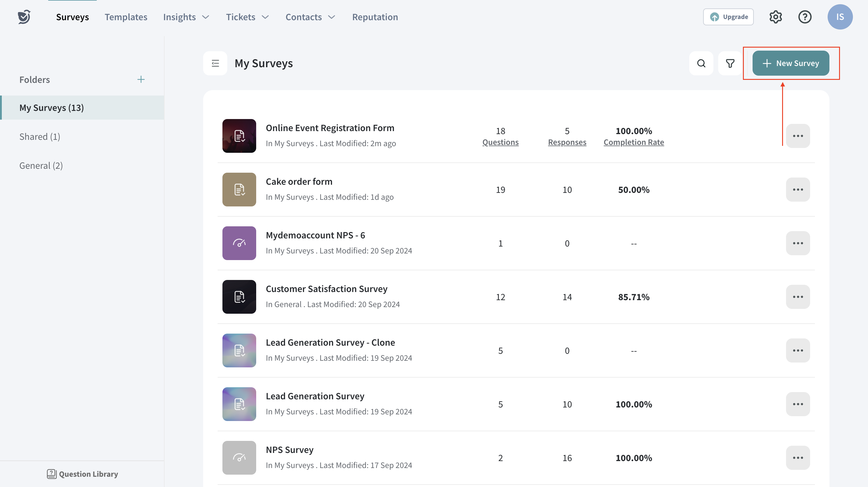Open more options for Cake order form
Image resolution: width=868 pixels, height=487 pixels.
pyautogui.click(x=797, y=190)
